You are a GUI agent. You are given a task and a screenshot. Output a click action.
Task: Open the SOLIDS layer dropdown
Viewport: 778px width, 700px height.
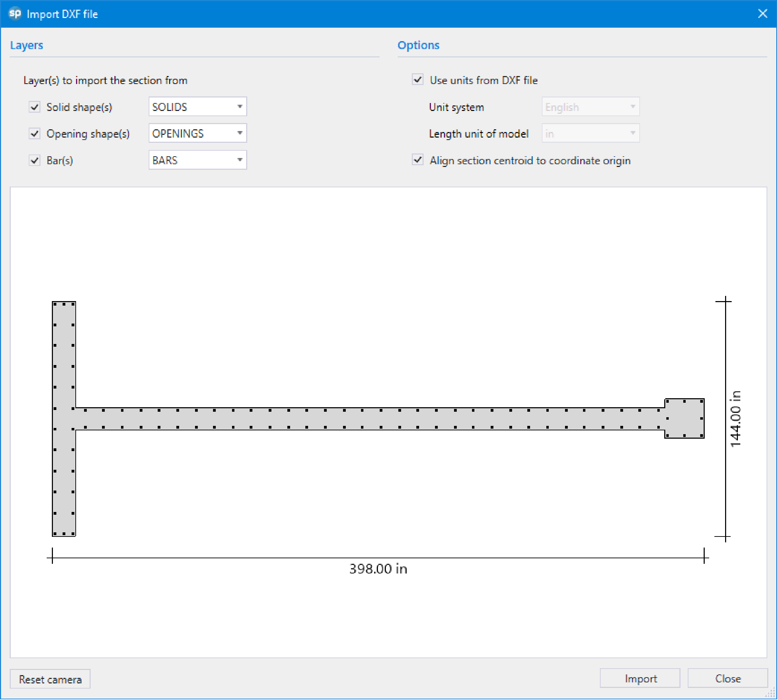198,107
